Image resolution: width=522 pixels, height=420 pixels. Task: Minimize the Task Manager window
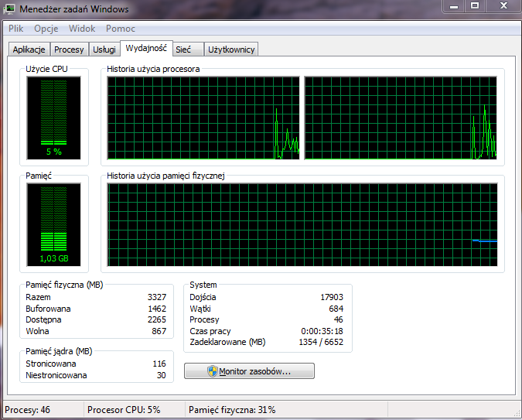[454, 6]
